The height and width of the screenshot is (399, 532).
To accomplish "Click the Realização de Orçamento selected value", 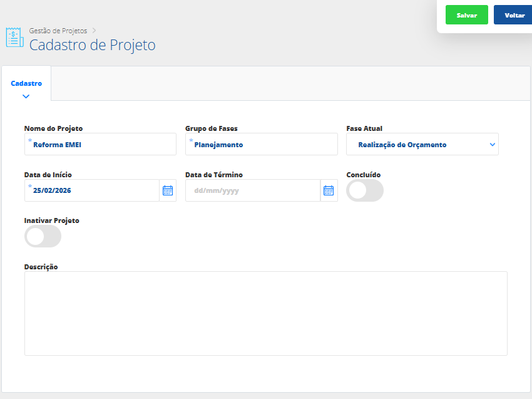I will click(402, 145).
